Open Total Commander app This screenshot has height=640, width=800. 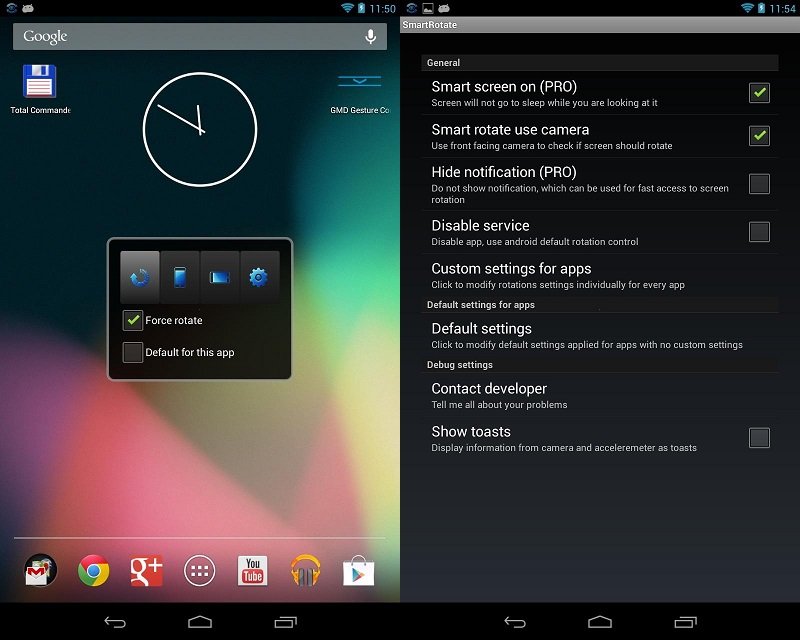[40, 89]
